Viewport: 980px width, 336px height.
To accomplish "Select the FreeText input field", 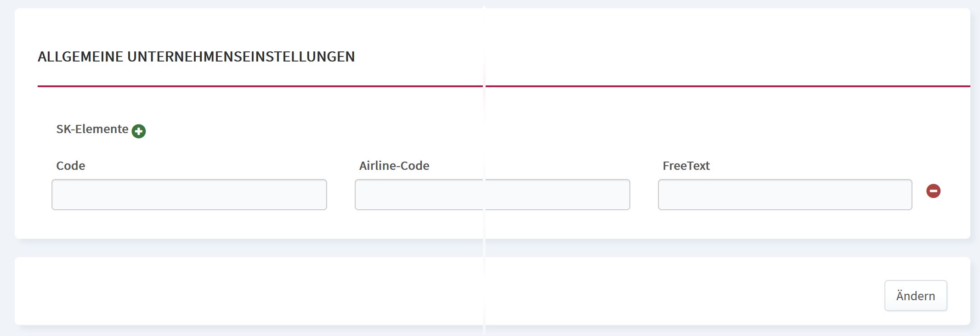I will [x=785, y=195].
